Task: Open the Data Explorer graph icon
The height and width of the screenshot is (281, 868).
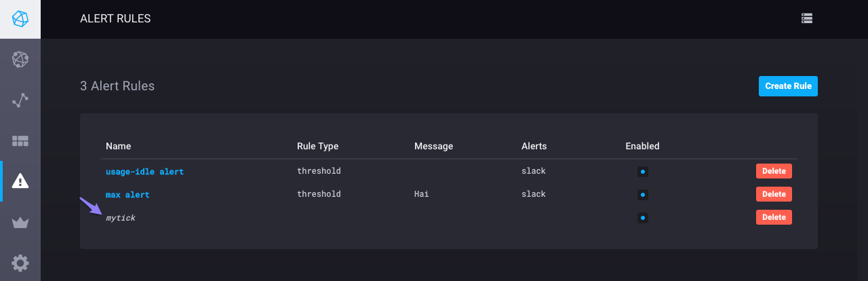Action: click(x=20, y=100)
